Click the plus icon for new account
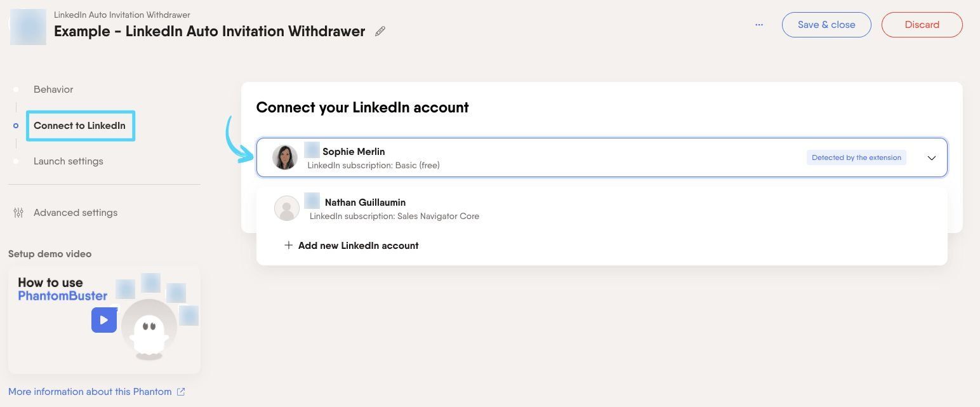The height and width of the screenshot is (407, 980). point(289,246)
